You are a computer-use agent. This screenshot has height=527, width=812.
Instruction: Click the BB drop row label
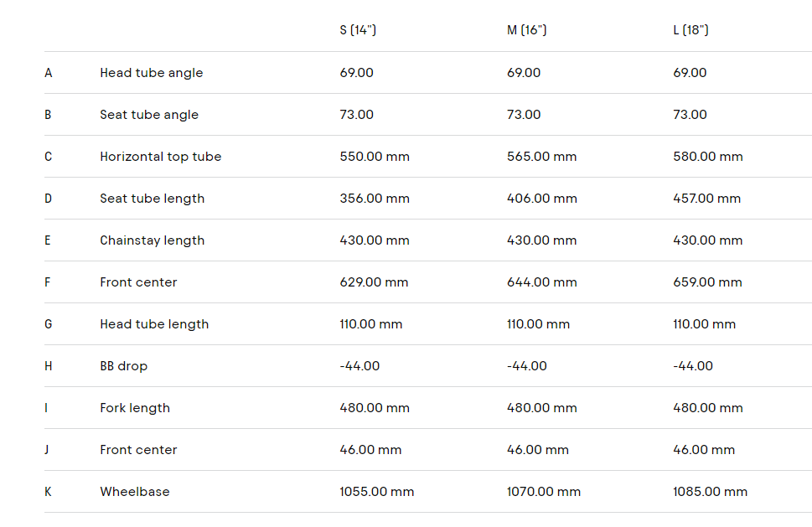(x=123, y=366)
